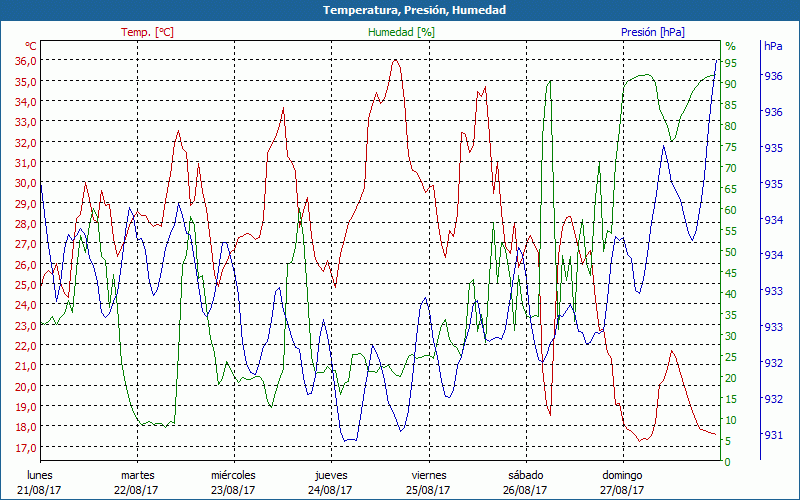Click the 17,0 tick on temperature axis
The height and width of the screenshot is (500, 800).
25,447
